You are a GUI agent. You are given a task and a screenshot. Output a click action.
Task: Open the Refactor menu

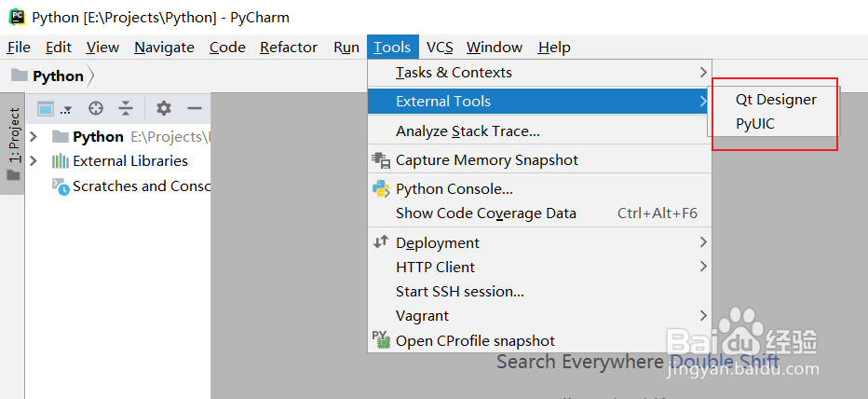tap(289, 48)
